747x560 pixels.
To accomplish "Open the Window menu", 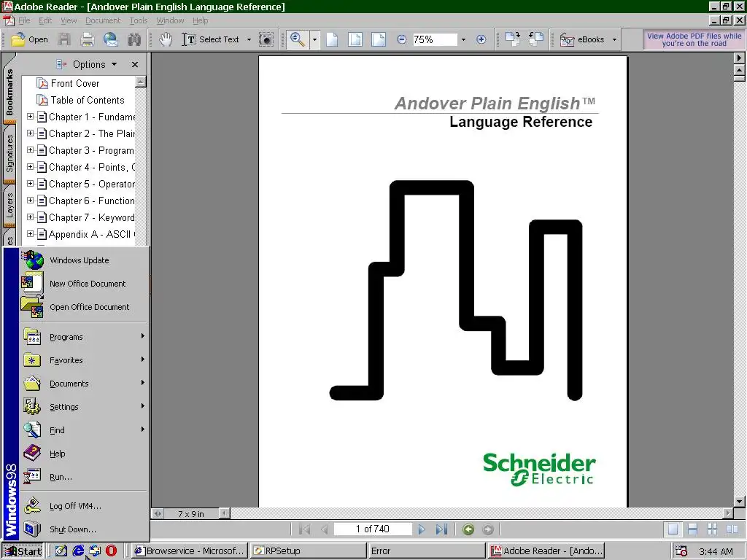I will (x=170, y=20).
